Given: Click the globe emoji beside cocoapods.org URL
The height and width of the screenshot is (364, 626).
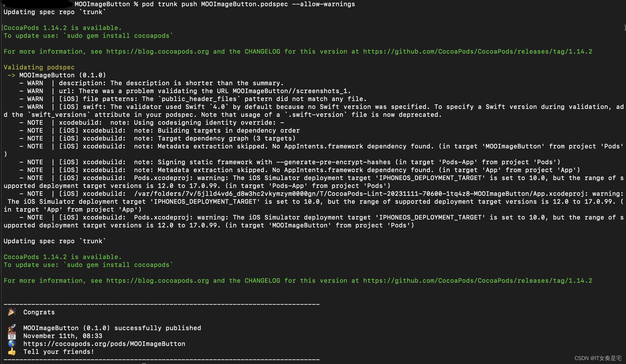Looking at the screenshot, I should (x=12, y=343).
